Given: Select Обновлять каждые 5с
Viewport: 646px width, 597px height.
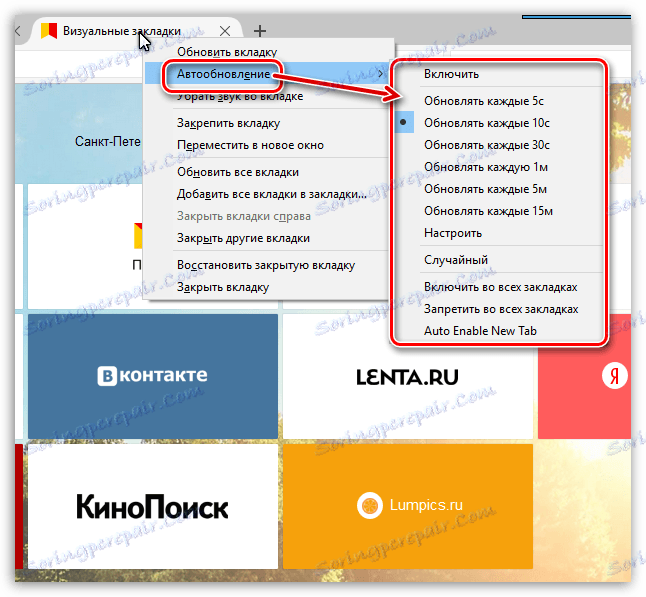Looking at the screenshot, I should 499,101.
